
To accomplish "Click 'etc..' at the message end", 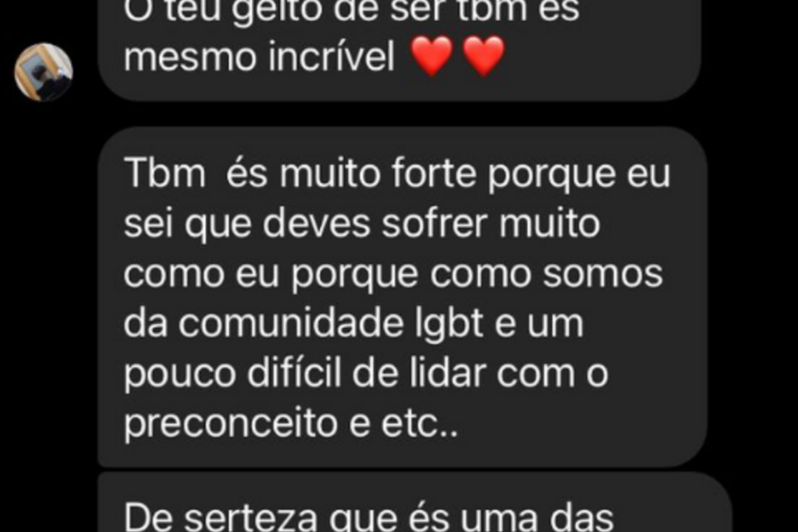I will point(419,424).
